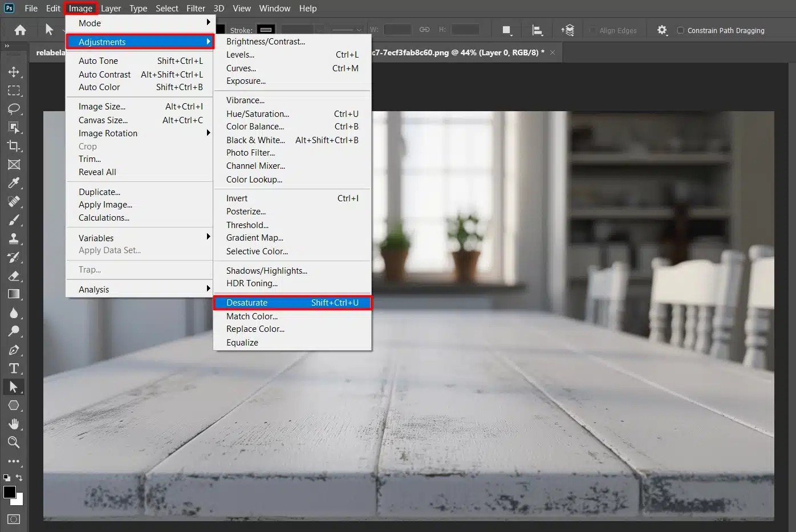Open the Filter menu

pyautogui.click(x=196, y=9)
